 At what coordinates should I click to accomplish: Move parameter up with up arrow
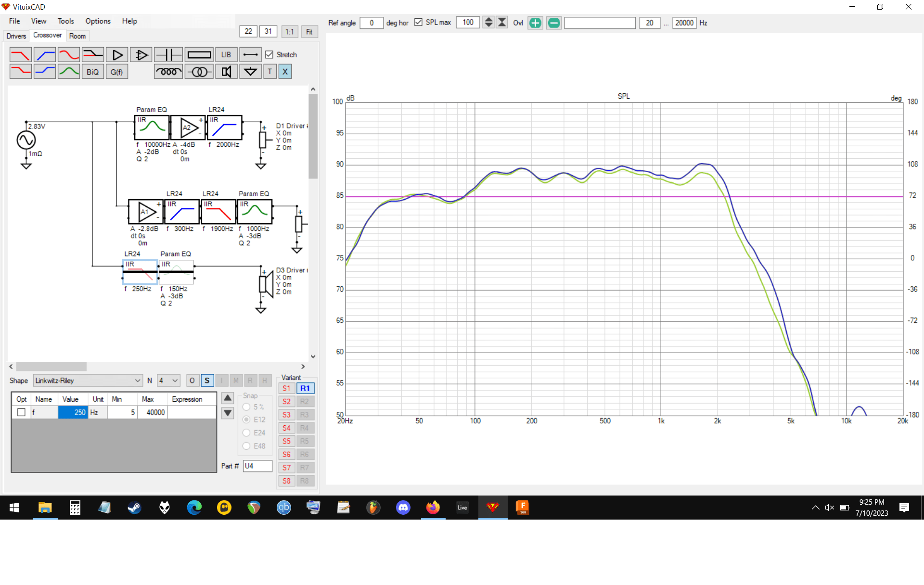pyautogui.click(x=228, y=398)
